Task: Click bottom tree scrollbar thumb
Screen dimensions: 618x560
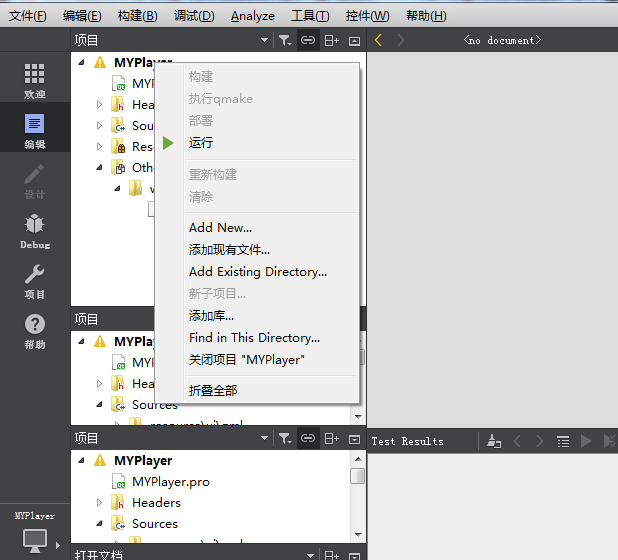Action: click(358, 476)
